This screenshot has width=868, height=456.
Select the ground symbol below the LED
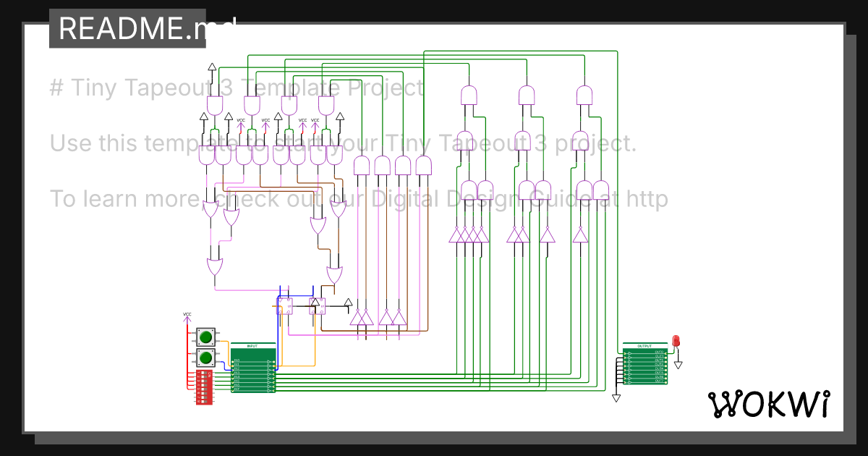tap(678, 364)
